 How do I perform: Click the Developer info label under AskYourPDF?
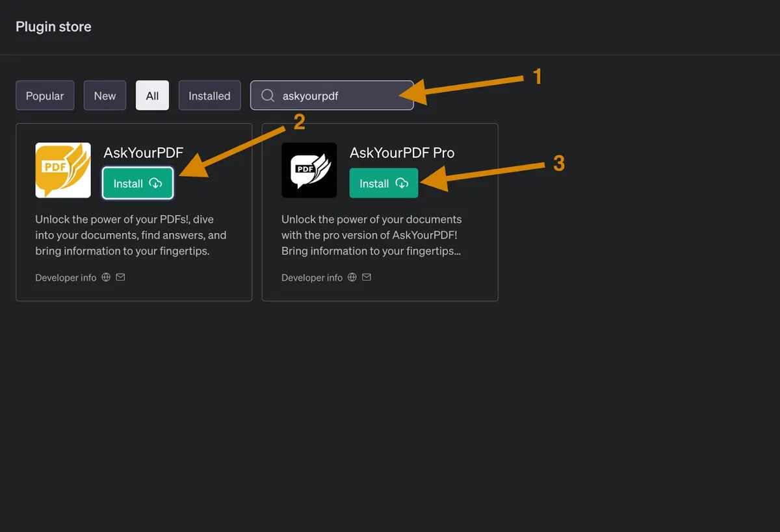coord(66,277)
